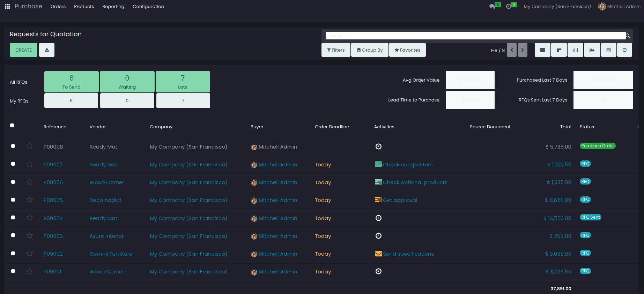Viewport: 644px width, 294px height.
Task: Tick the P00004 row checkbox
Action: click(x=13, y=218)
